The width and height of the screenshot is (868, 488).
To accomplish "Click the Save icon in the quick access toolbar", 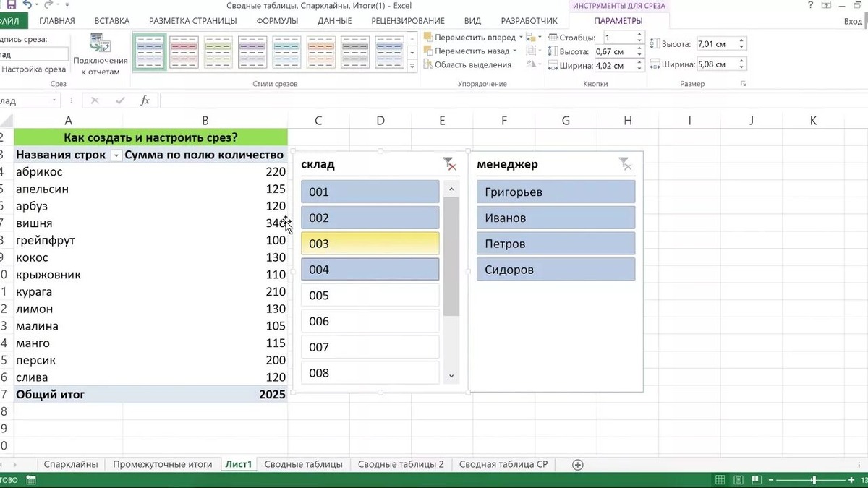I will pyautogui.click(x=12, y=5).
